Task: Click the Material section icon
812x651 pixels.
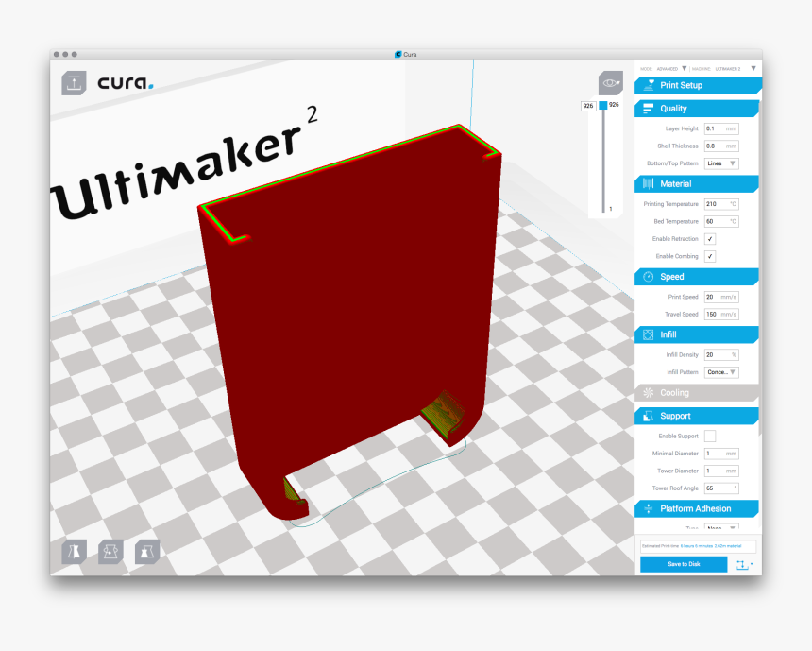Action: pyautogui.click(x=649, y=183)
